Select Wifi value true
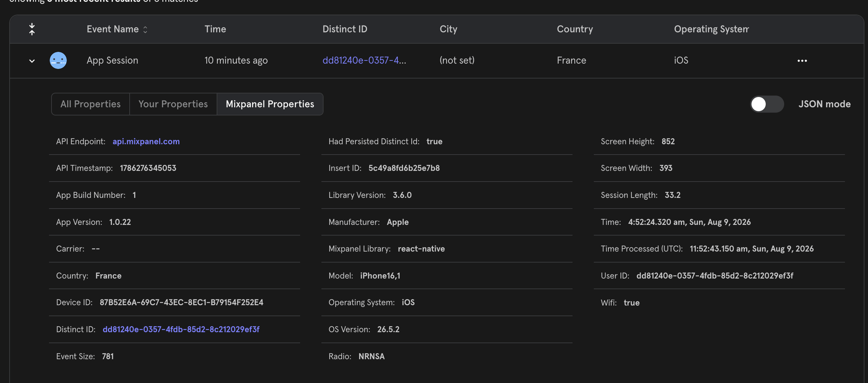Image resolution: width=868 pixels, height=383 pixels. click(x=631, y=303)
